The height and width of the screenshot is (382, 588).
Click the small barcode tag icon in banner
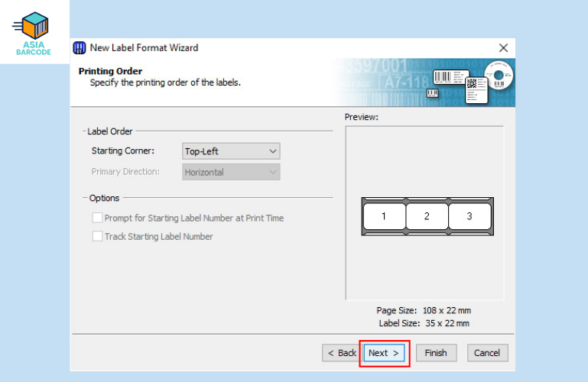[433, 93]
